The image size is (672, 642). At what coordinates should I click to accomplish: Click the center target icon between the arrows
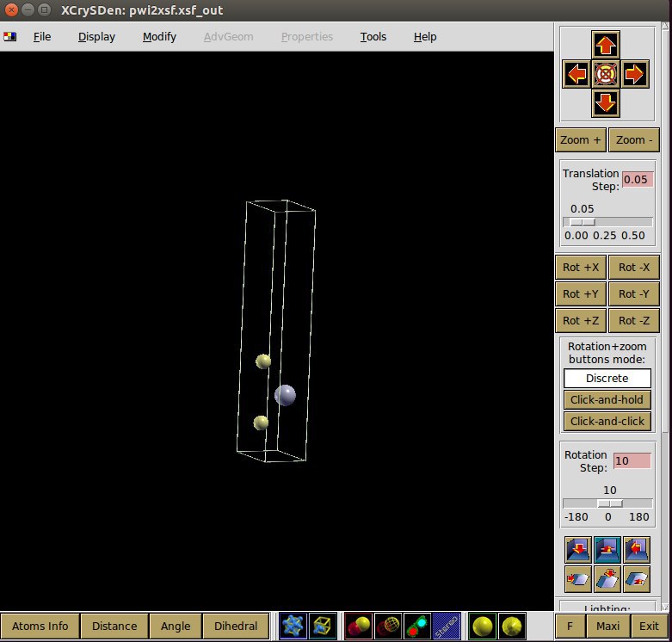(605, 74)
